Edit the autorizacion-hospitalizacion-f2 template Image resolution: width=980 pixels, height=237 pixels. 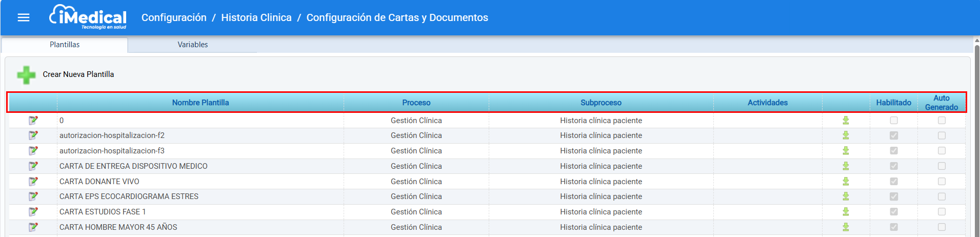pos(33,135)
